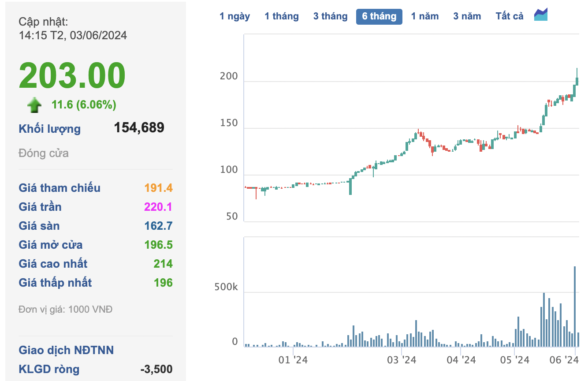The height and width of the screenshot is (381, 588).
Task: Click the Giá sàn label
Action: (x=39, y=226)
